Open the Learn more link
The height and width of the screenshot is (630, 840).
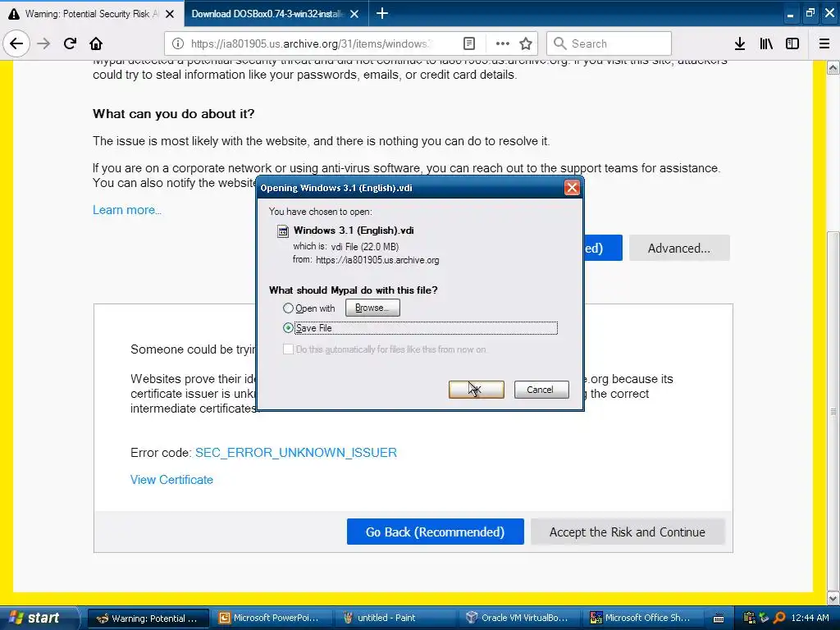point(127,210)
